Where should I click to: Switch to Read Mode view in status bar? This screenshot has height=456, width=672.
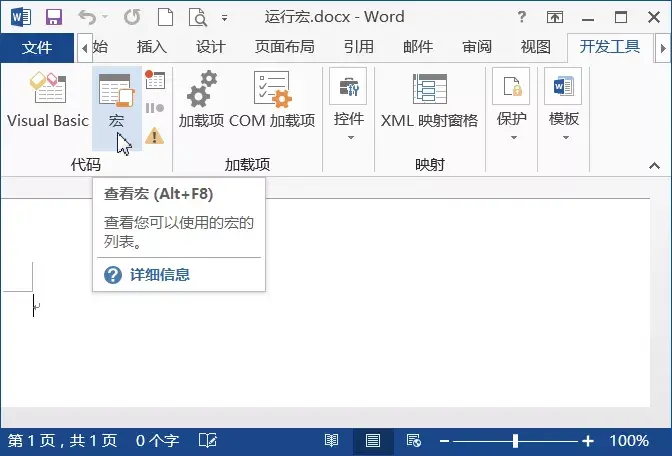coord(331,440)
